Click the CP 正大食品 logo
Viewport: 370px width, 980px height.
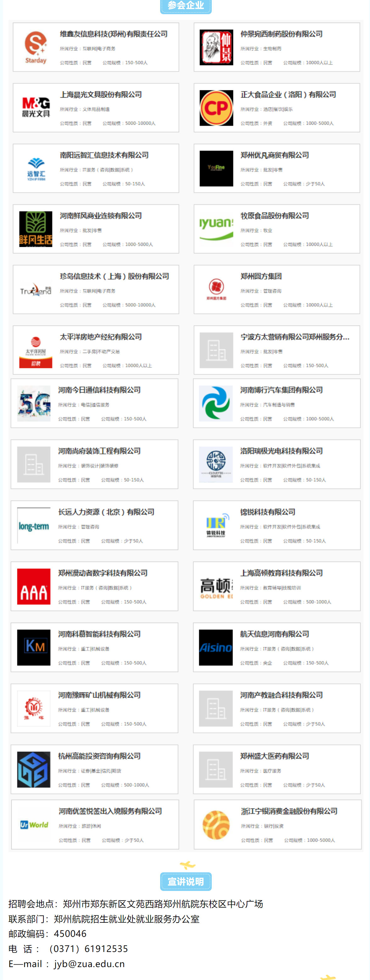coord(216,108)
